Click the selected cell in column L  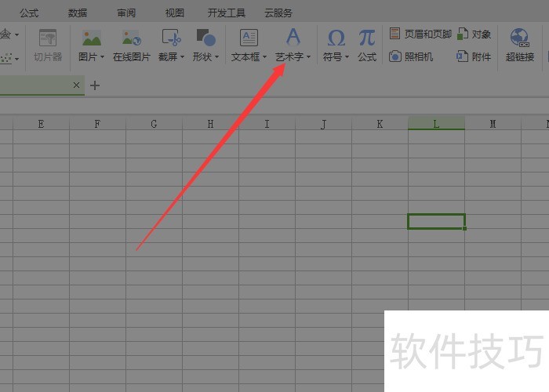pos(436,222)
